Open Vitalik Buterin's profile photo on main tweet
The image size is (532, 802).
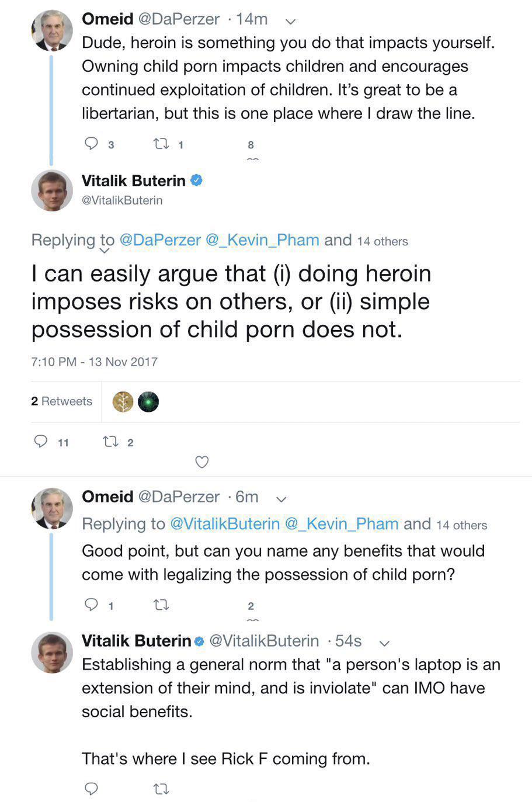coord(51,190)
